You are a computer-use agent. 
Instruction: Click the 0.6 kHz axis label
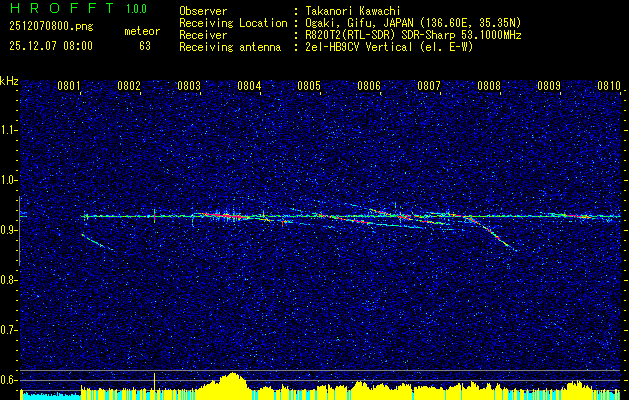(x=9, y=380)
